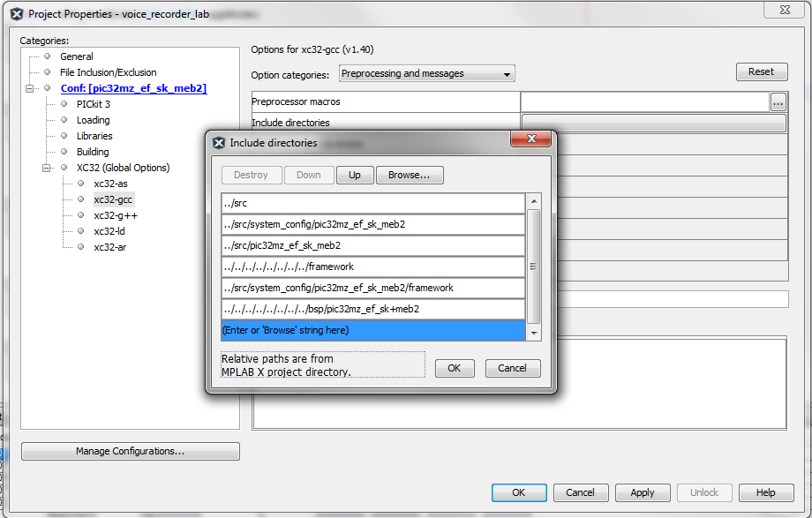The width and height of the screenshot is (812, 518).
Task: Click the General category bullet icon
Action: [x=47, y=56]
